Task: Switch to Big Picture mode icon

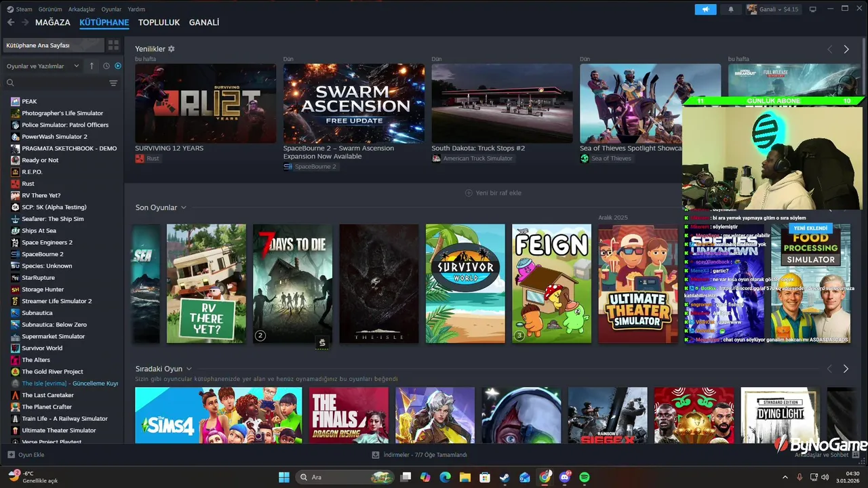Action: coord(812,9)
